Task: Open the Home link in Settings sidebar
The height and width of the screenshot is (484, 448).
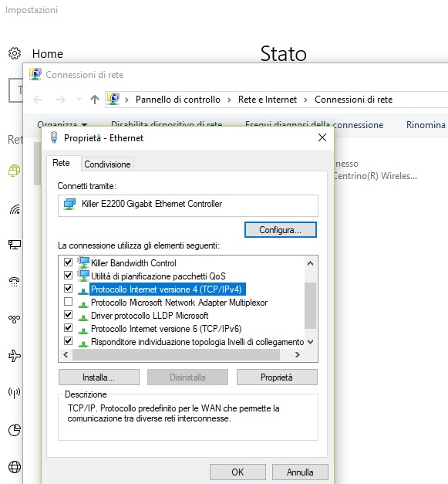Action: (x=48, y=54)
